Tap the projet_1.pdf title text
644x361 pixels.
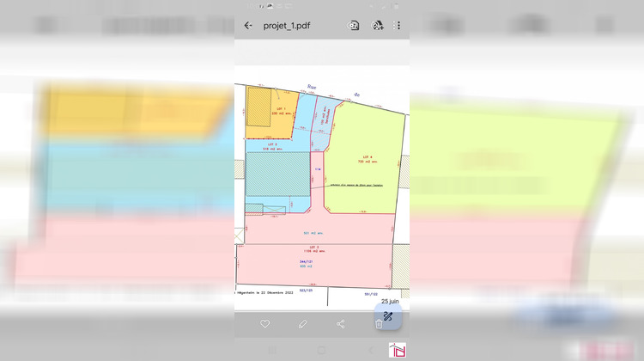286,26
